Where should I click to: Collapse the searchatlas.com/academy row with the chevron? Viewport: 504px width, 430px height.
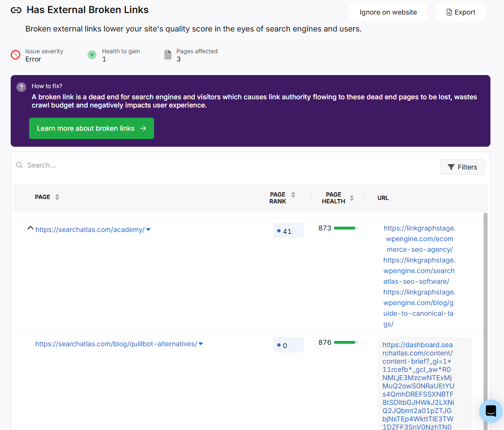pos(30,229)
